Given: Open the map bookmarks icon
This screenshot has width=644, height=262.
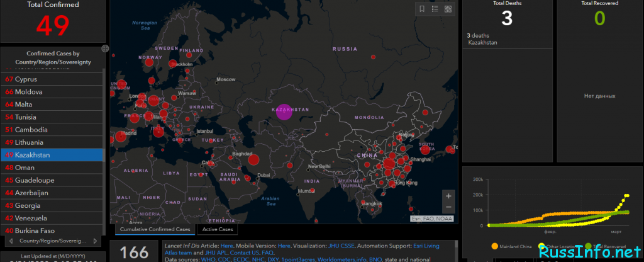Looking at the screenshot, I should [422, 9].
